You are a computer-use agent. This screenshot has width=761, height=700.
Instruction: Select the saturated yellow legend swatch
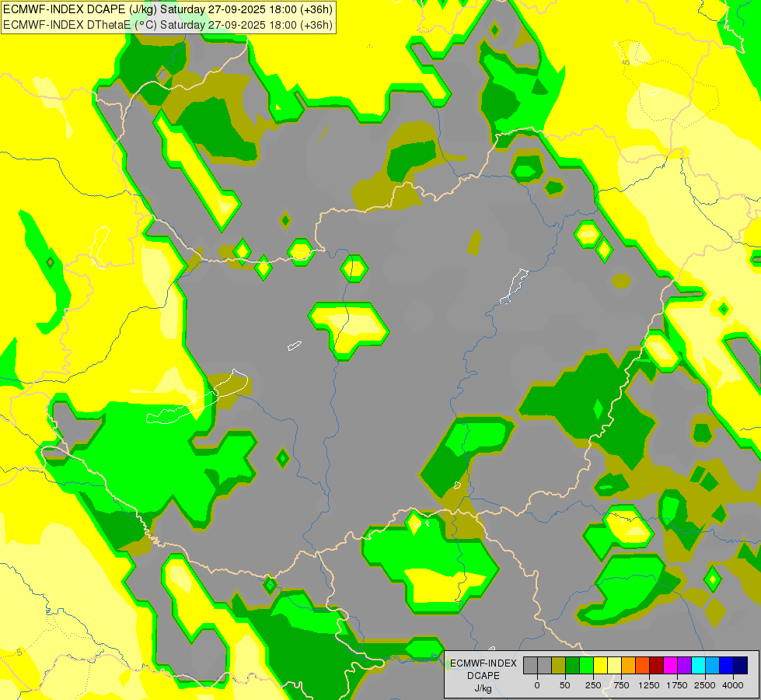(600, 666)
